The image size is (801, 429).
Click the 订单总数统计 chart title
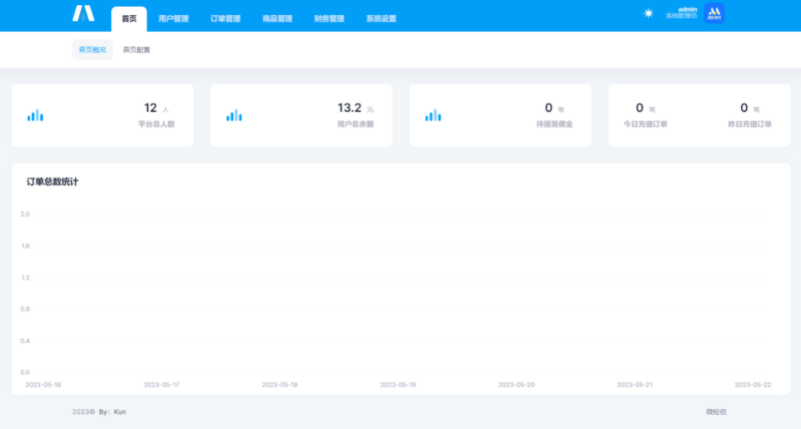[x=52, y=181]
